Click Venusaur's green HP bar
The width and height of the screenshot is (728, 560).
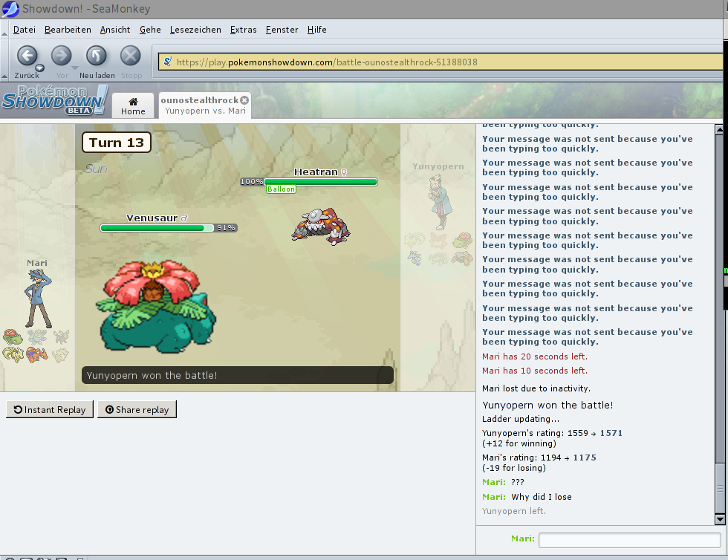pos(156,228)
